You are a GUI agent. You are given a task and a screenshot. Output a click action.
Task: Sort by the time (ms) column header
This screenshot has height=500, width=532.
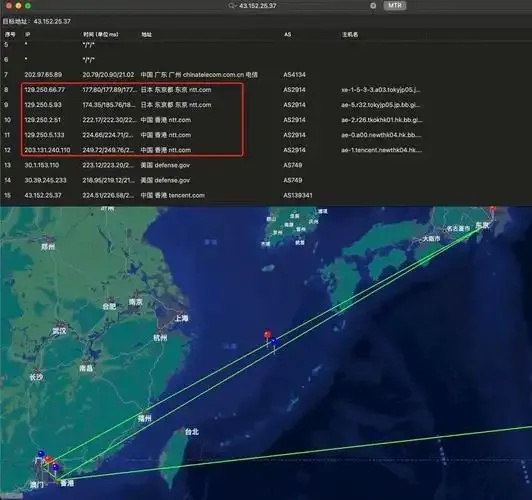(101, 34)
